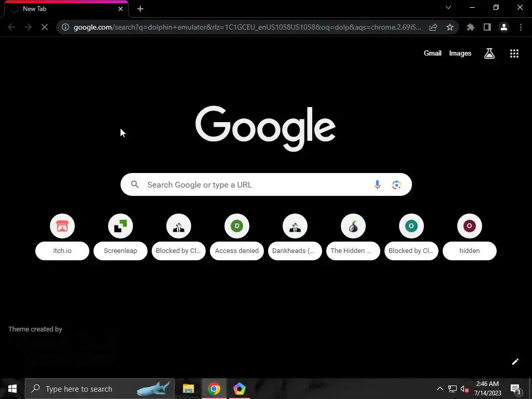Open the Google apps grid
The height and width of the screenshot is (399, 532).
click(514, 54)
